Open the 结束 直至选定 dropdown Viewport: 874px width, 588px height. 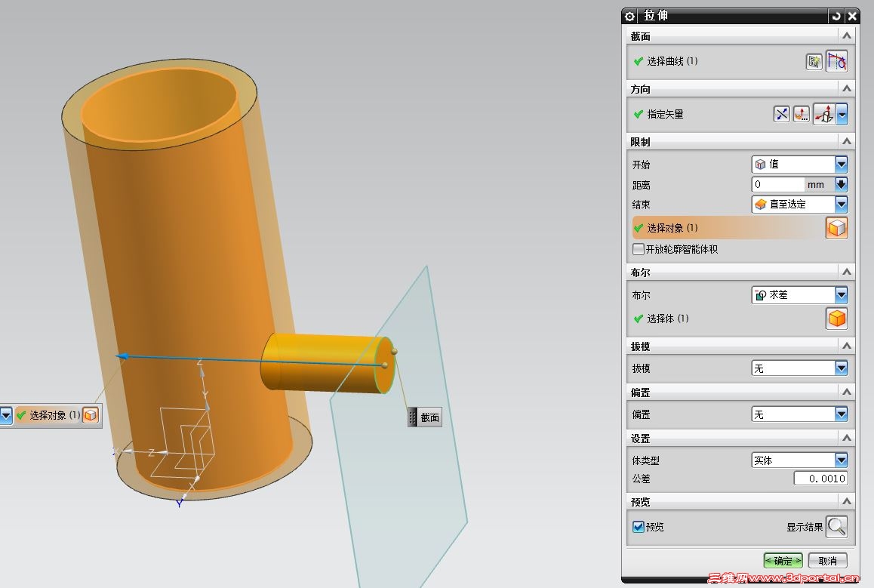click(x=841, y=204)
